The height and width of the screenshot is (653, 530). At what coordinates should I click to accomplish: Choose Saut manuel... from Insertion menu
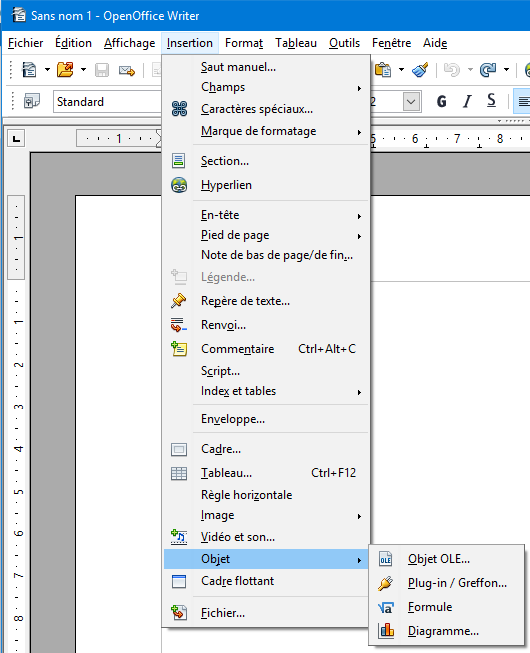coord(266,67)
